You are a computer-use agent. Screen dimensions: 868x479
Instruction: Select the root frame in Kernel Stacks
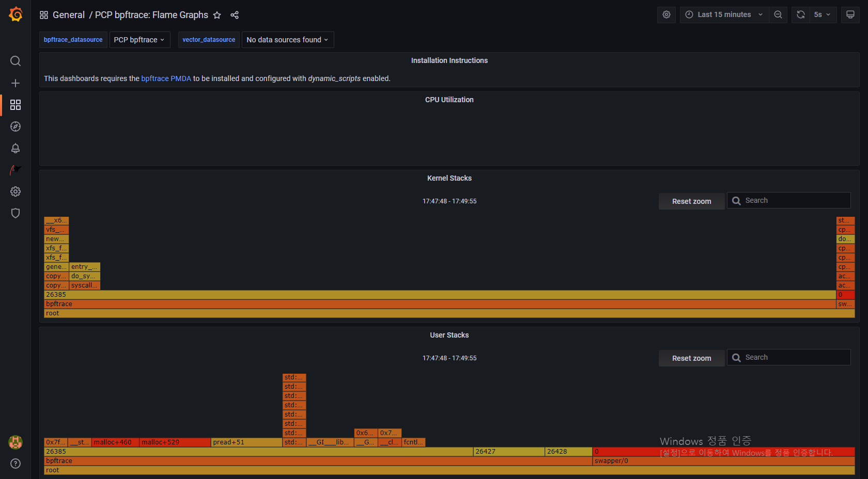450,313
